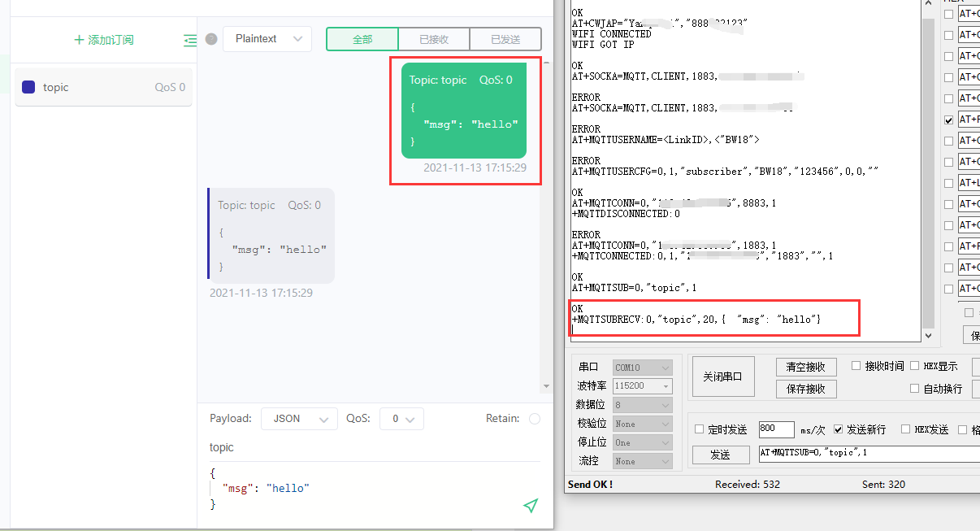Click the AT+MQTTUSERCFG line in the terminal
Image resolution: width=980 pixels, height=531 pixels.
(725, 172)
